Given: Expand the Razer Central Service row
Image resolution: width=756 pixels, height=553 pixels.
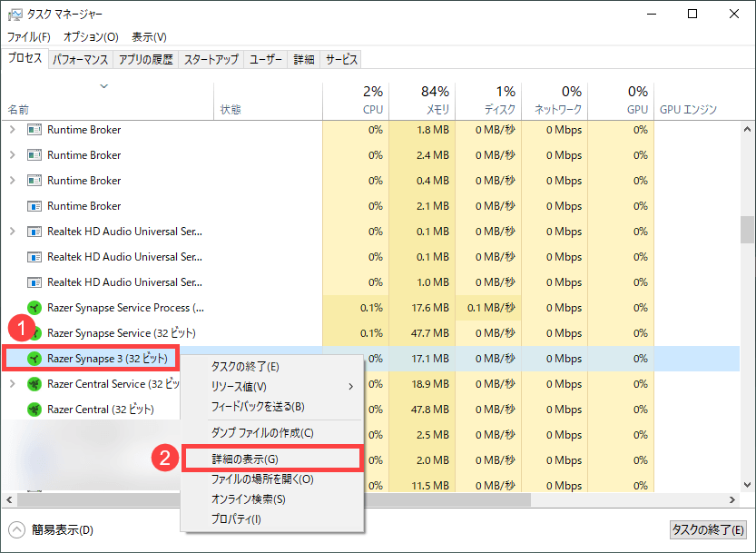Looking at the screenshot, I should [13, 383].
